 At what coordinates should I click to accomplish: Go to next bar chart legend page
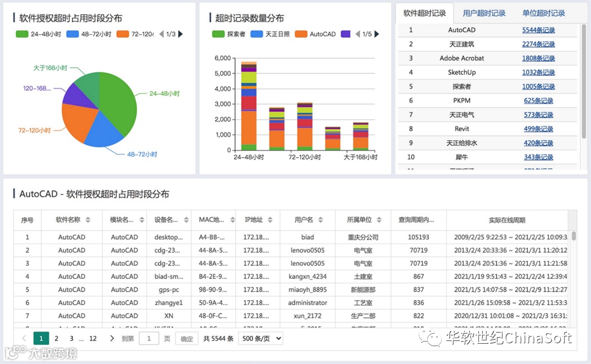377,34
